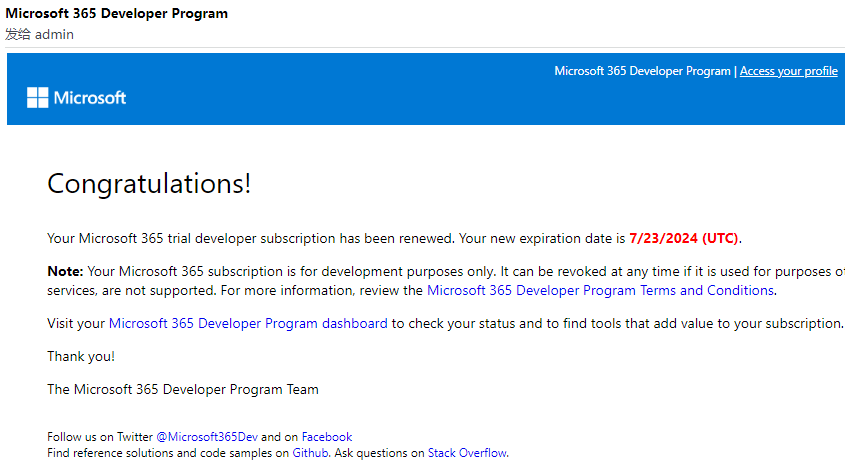Image resolution: width=845 pixels, height=466 pixels.
Task: Open Microsoft 365 Developer Program Terms and Conditions
Action: 600,290
